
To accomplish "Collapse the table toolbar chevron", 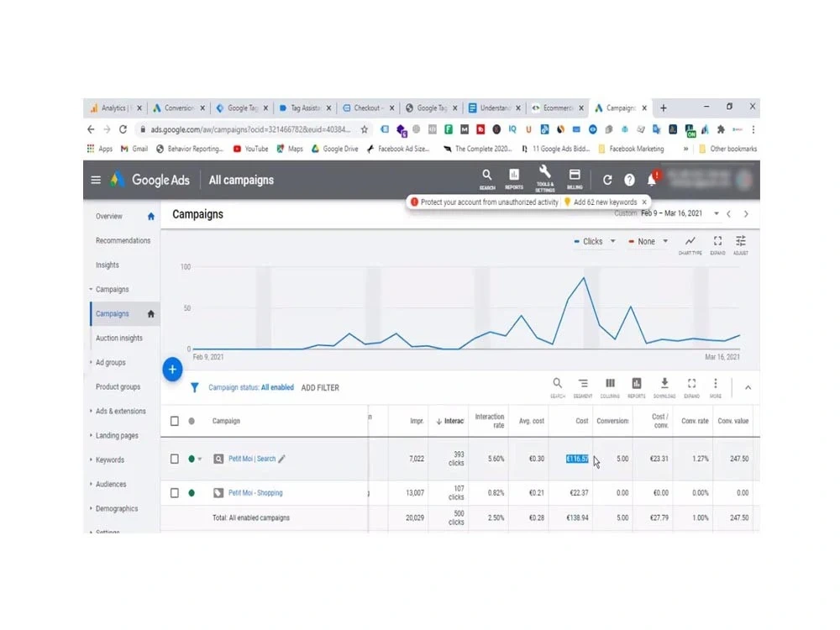I will point(748,387).
